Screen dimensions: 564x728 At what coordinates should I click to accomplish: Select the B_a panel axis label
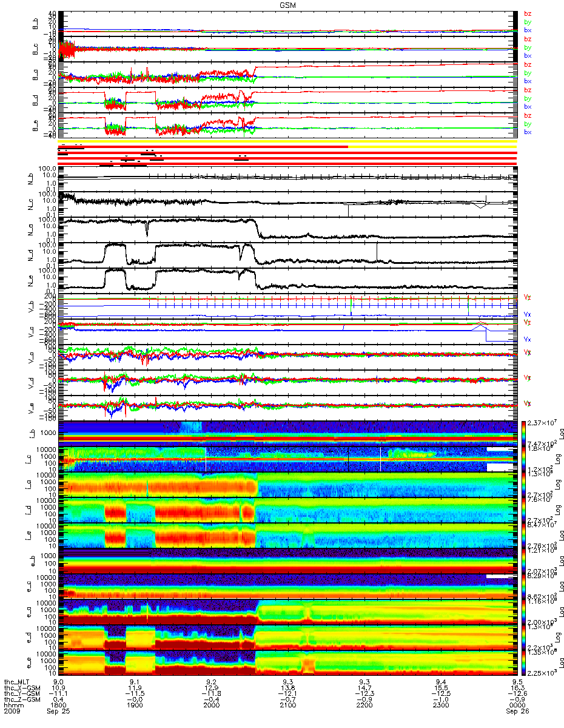point(35,73)
